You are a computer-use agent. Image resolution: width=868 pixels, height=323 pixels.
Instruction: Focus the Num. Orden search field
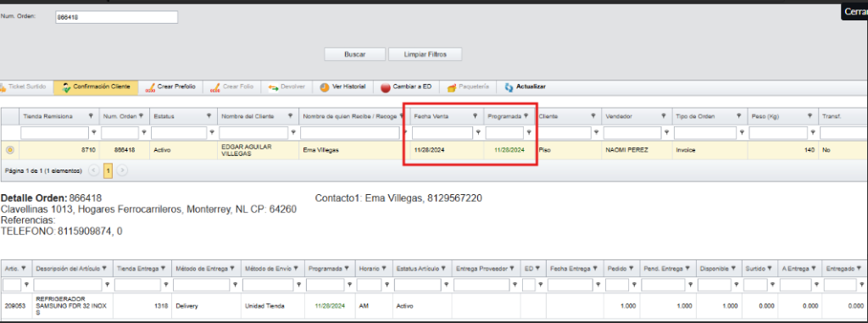coord(117,17)
